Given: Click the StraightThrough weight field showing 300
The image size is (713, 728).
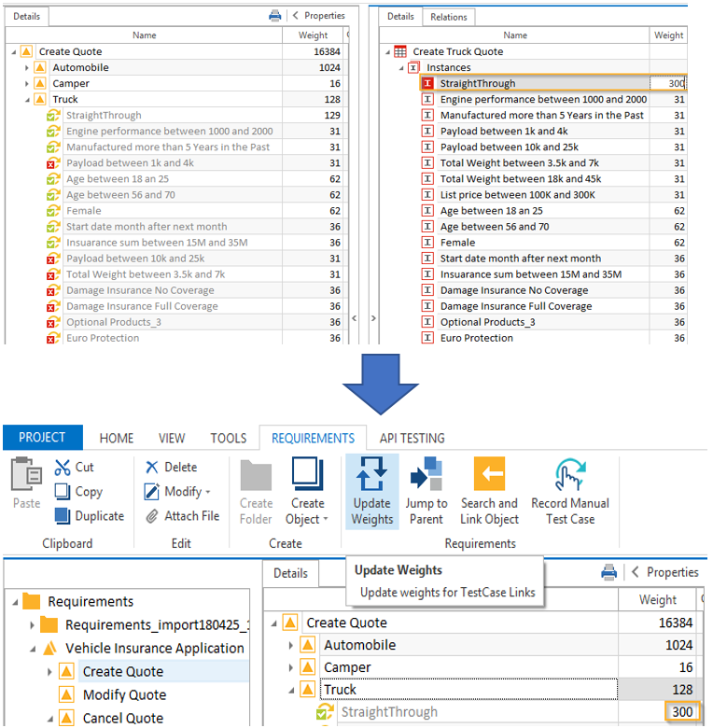Looking at the screenshot, I should coord(668,84).
